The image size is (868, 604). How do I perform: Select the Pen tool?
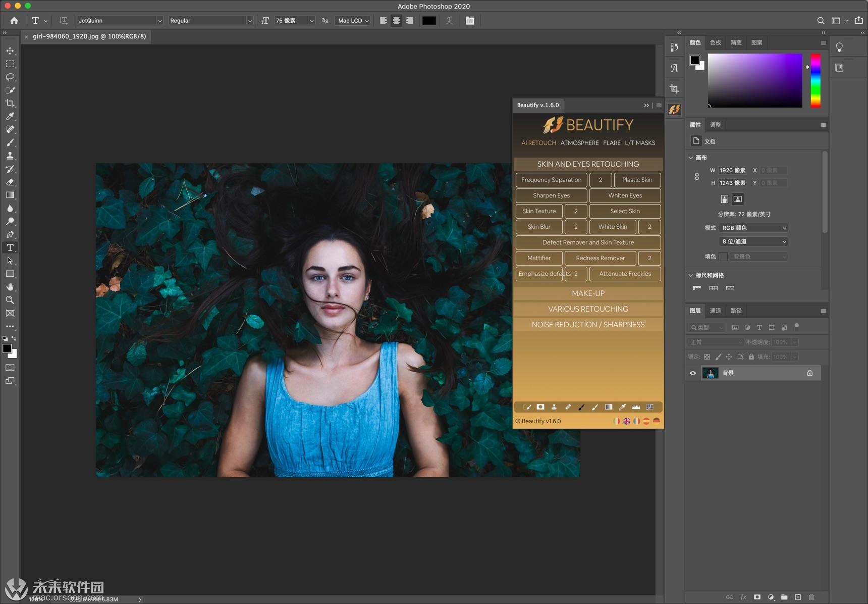10,235
